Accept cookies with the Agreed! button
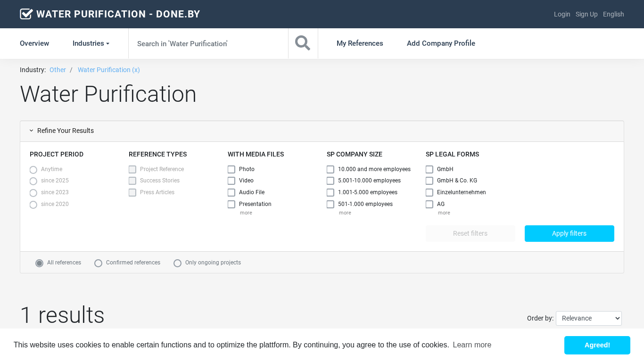The width and height of the screenshot is (644, 362). click(x=597, y=345)
